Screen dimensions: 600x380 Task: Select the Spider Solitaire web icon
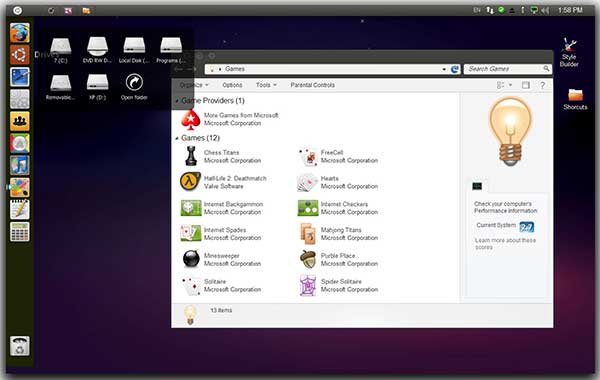308,285
